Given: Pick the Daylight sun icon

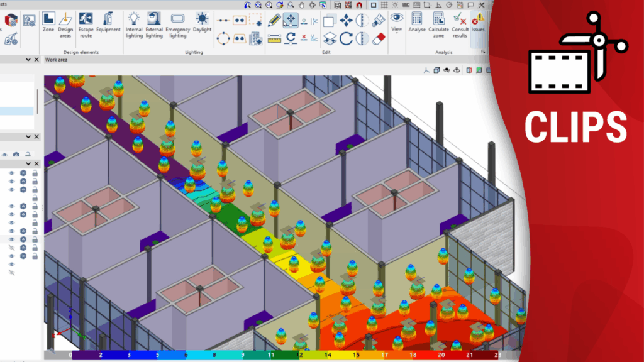Looking at the screenshot, I should pyautogui.click(x=202, y=24).
